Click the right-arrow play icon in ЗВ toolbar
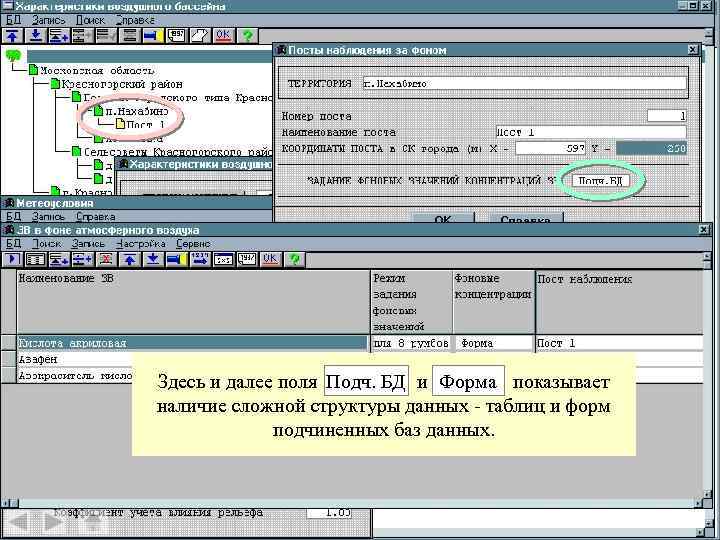The height and width of the screenshot is (540, 720). tap(12, 259)
